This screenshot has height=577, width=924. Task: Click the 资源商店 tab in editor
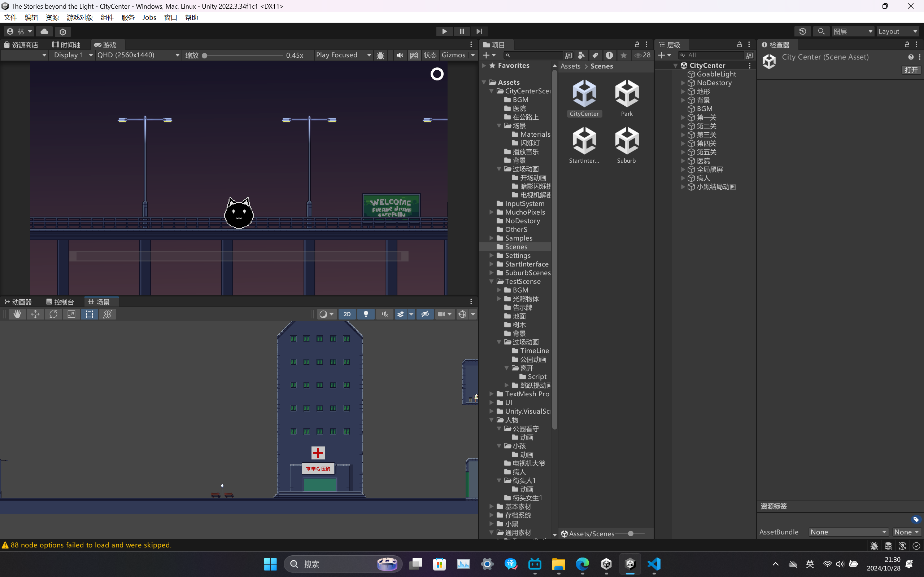25,45
